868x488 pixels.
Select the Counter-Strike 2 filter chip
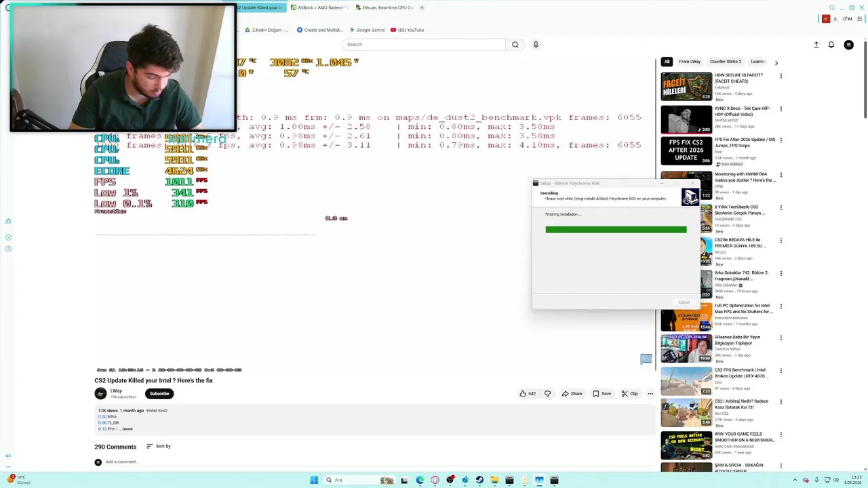(x=726, y=62)
